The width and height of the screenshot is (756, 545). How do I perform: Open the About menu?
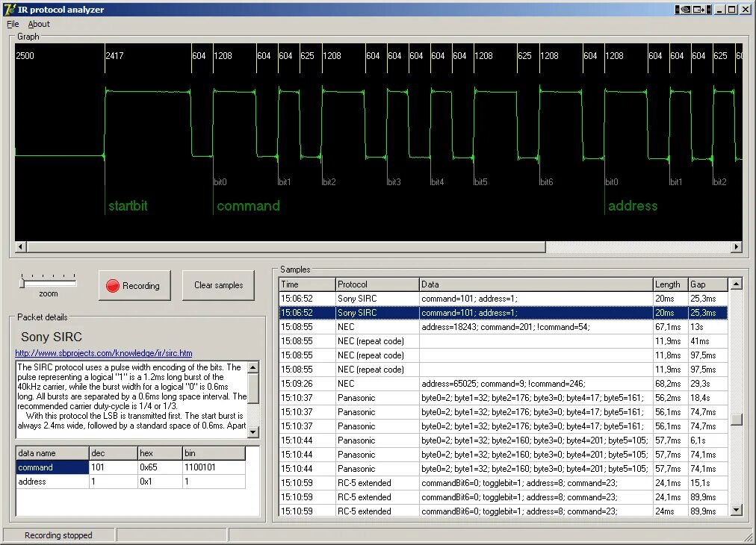(x=39, y=24)
